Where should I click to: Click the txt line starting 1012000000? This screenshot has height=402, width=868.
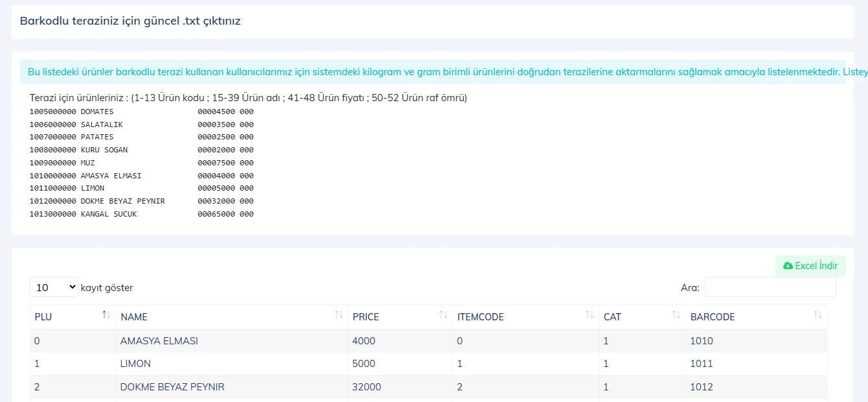point(142,201)
